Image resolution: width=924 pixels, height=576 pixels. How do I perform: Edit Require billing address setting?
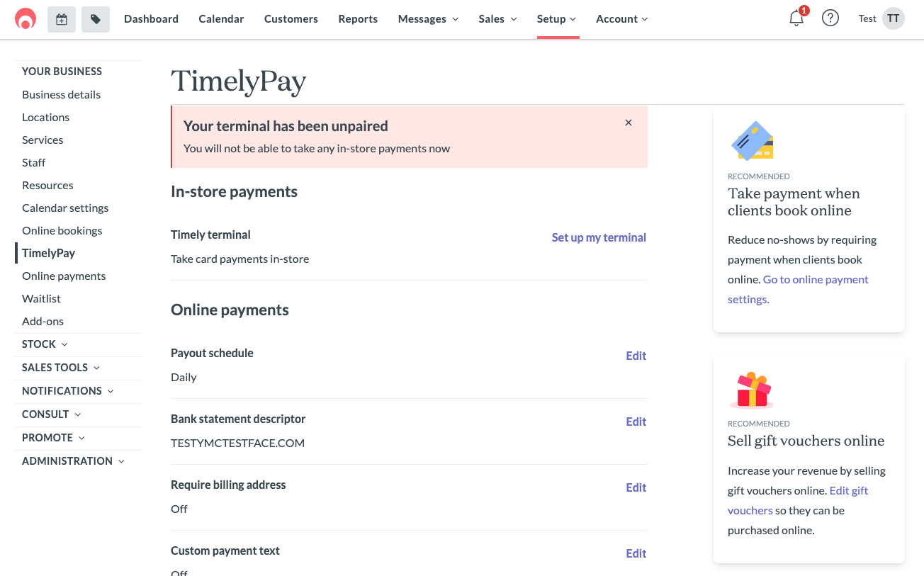tap(636, 488)
